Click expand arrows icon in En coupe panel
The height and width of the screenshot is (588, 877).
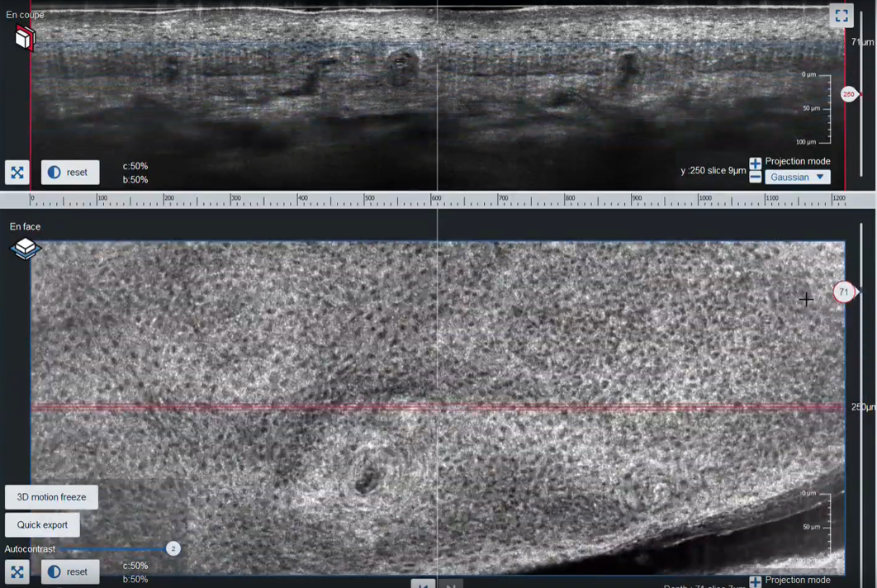[17, 172]
